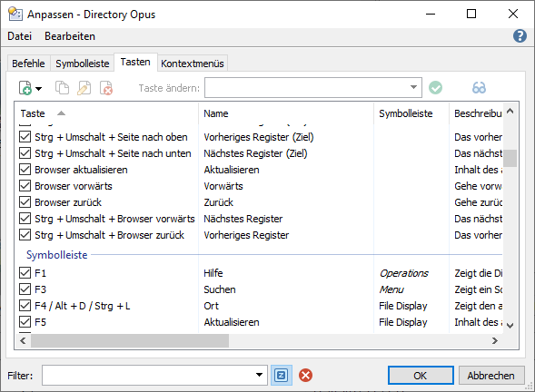
Task: Open the Bearbeiten menu
Action: point(70,36)
